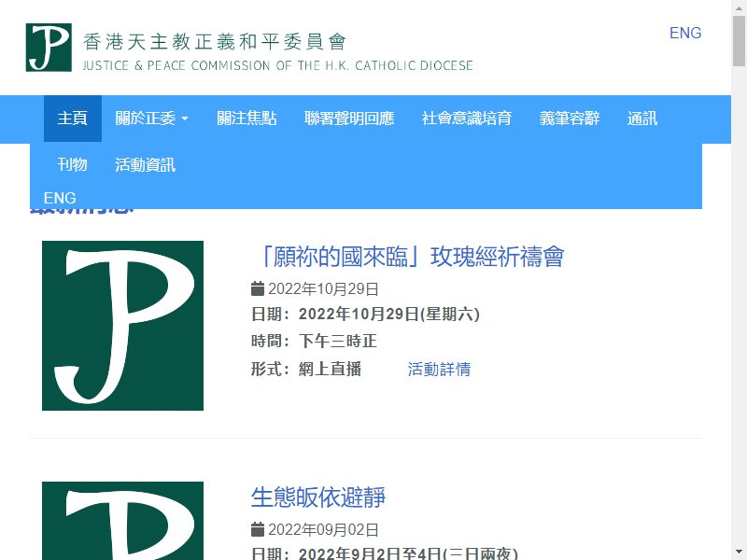Click the posting date 2022年09月02日
The image size is (747, 560).
point(323,529)
